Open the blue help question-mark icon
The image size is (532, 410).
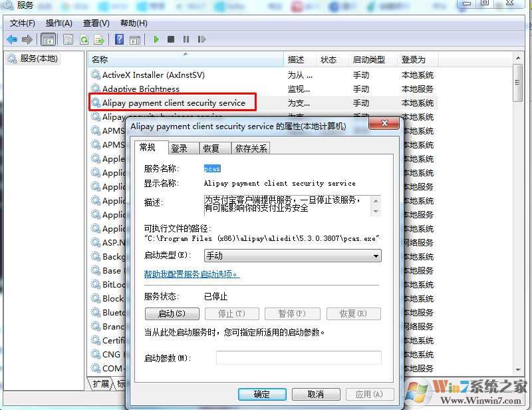point(120,39)
